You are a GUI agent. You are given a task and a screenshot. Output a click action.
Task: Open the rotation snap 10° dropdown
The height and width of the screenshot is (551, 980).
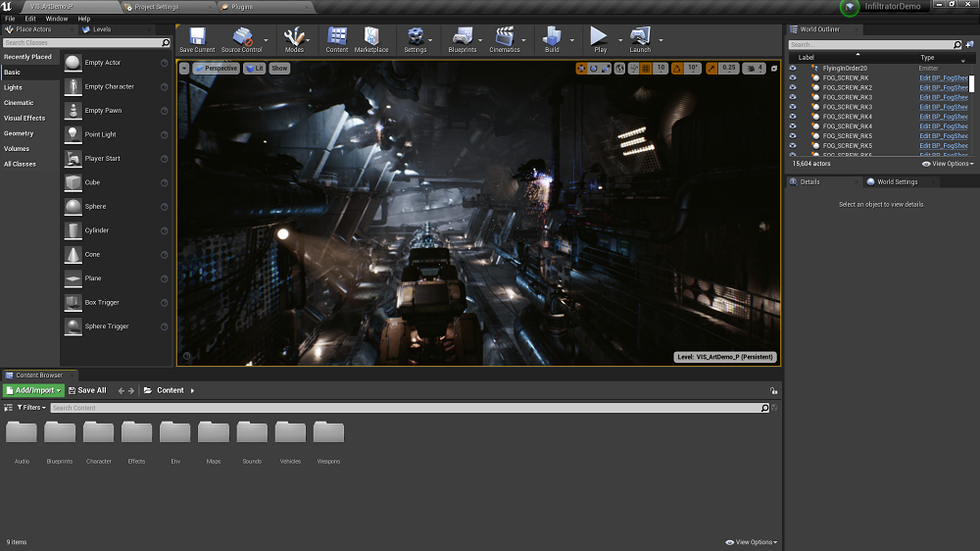click(693, 69)
